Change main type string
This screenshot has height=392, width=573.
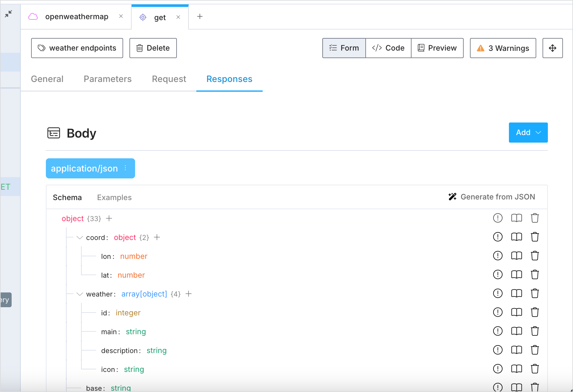coord(136,331)
